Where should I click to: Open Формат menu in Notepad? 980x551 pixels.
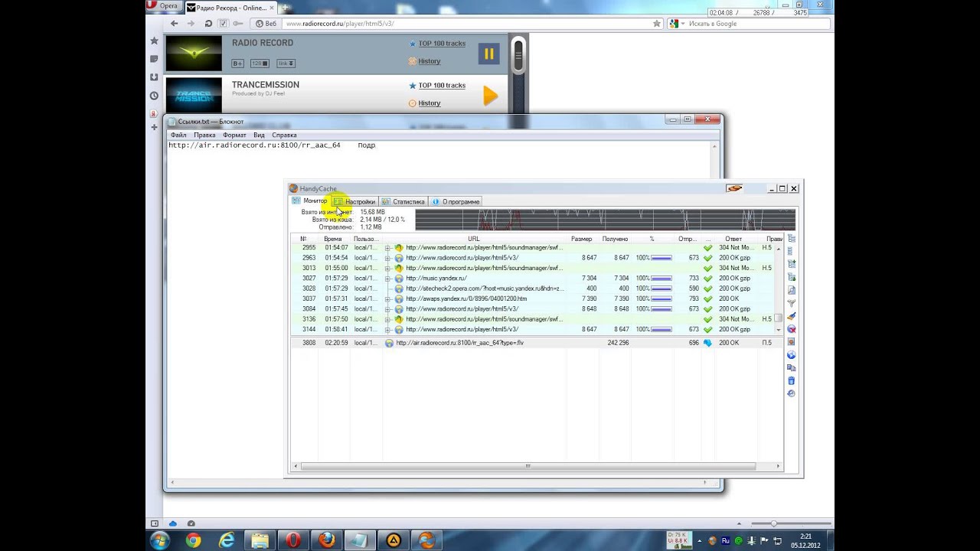click(x=234, y=135)
